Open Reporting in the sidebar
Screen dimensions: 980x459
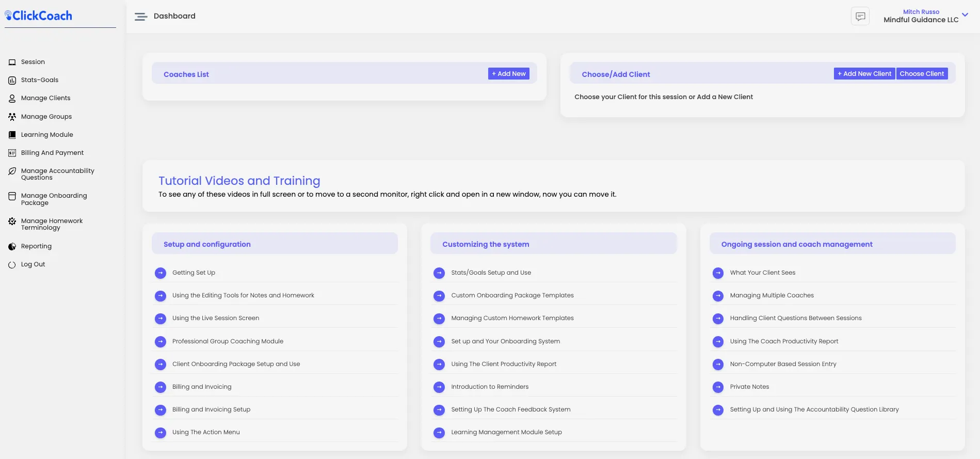pos(36,246)
